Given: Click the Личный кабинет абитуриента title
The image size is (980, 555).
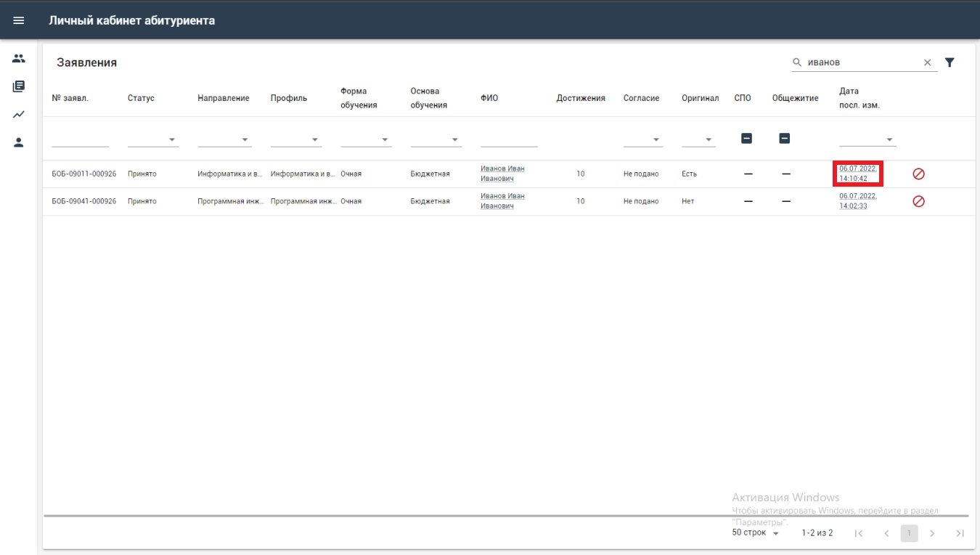Looking at the screenshot, I should 132,20.
